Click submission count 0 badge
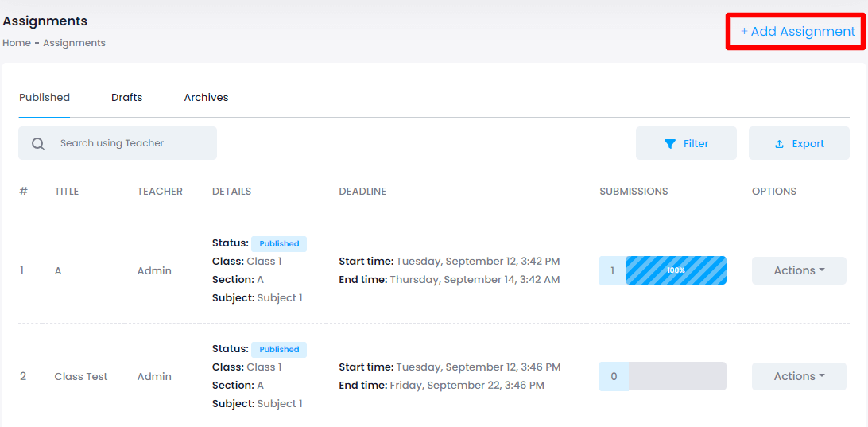This screenshot has height=427, width=868. click(x=614, y=376)
